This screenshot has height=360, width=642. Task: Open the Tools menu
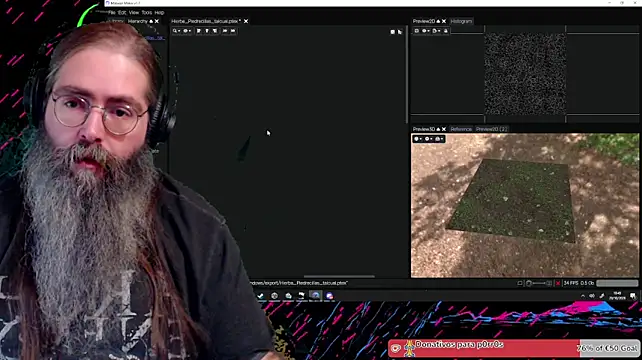[147, 13]
